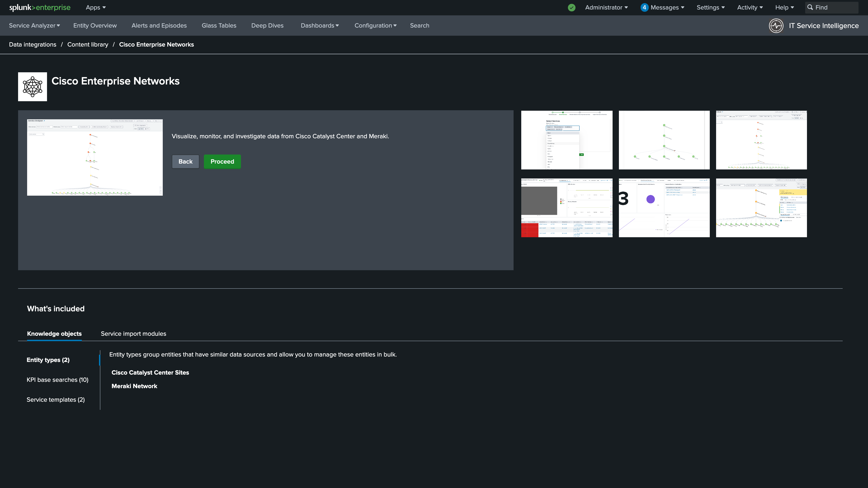The height and width of the screenshot is (488, 868).
Task: Expand the Service Analyzer menu
Action: (x=34, y=26)
